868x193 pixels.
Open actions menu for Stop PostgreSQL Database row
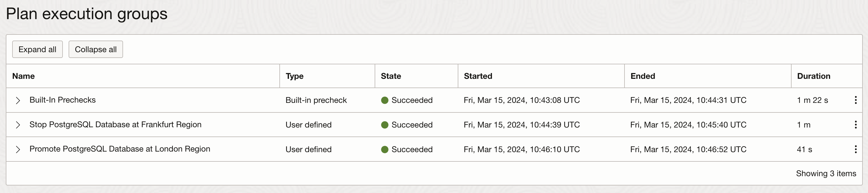856,125
